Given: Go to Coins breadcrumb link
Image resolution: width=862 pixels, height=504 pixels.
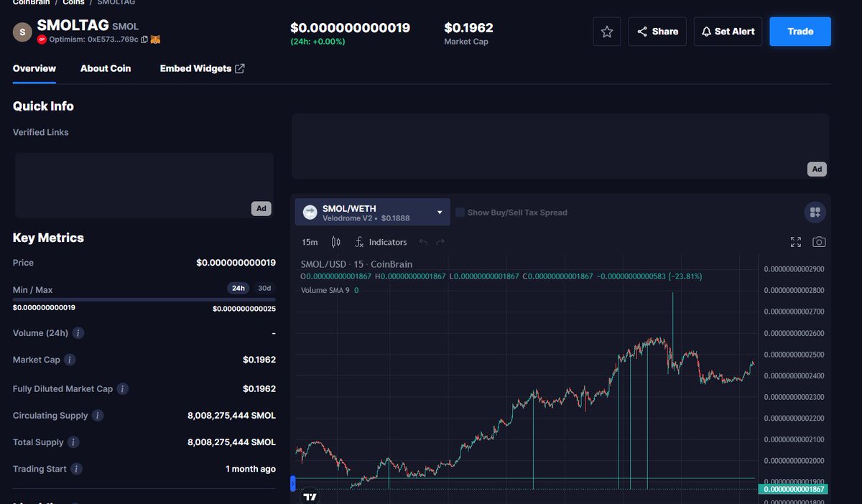Looking at the screenshot, I should tap(73, 2).
